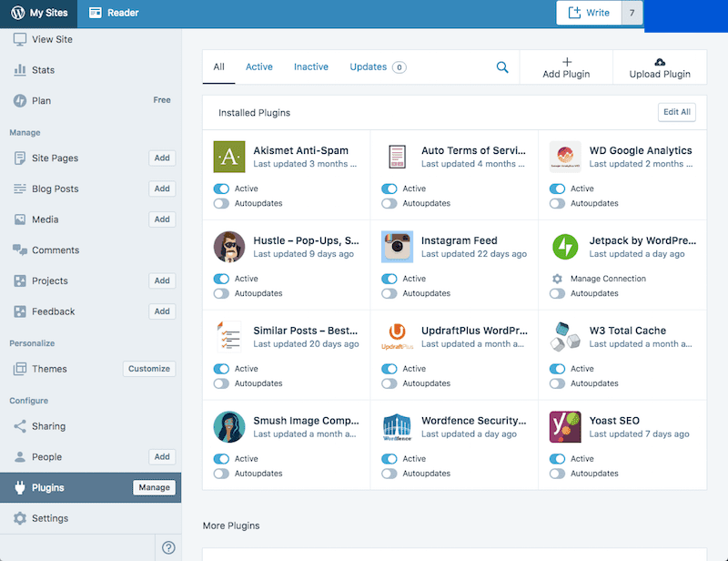Toggle Active for WD Google Analytics
The width and height of the screenshot is (728, 561).
tap(557, 189)
